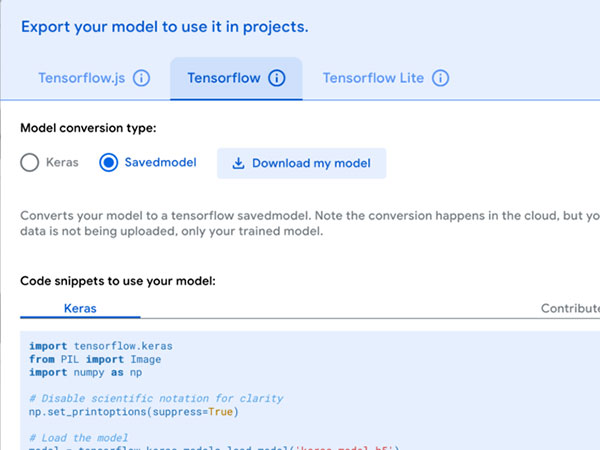Click the download arrow icon in the button
600x450 pixels.
coord(238,163)
